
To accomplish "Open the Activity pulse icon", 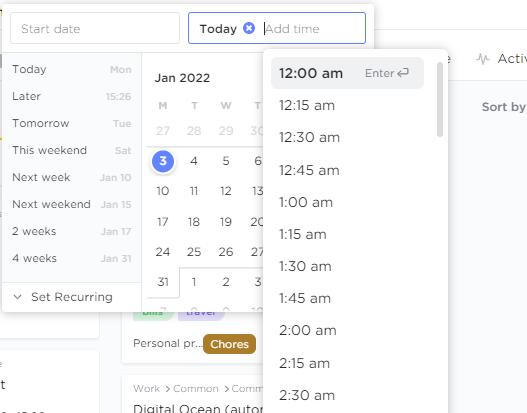I will click(x=483, y=59).
